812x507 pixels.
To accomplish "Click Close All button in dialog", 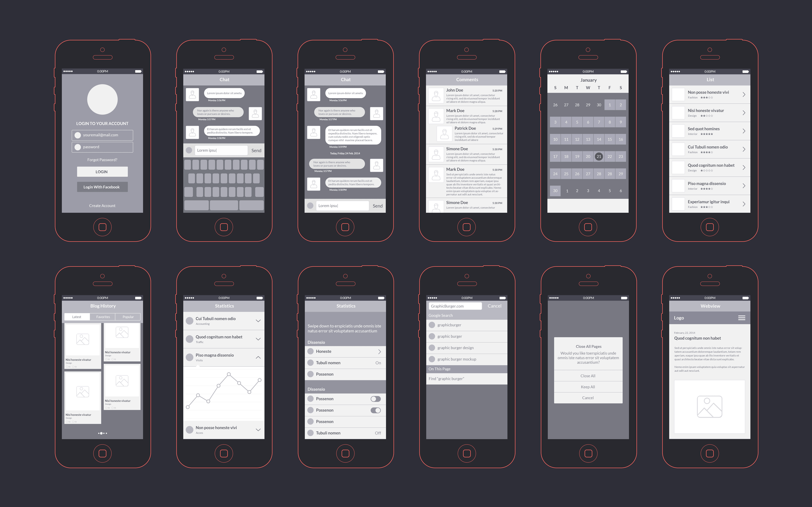I will tap(589, 376).
